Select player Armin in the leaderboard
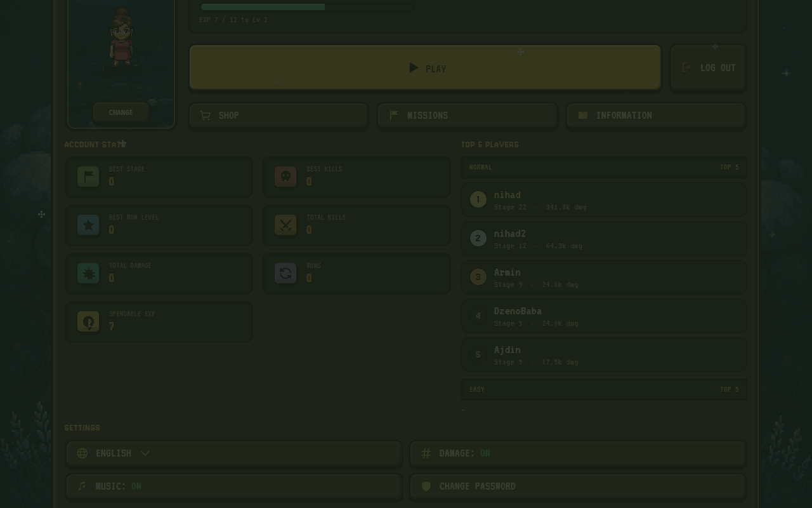Viewport: 812px width, 508px height. (x=604, y=277)
